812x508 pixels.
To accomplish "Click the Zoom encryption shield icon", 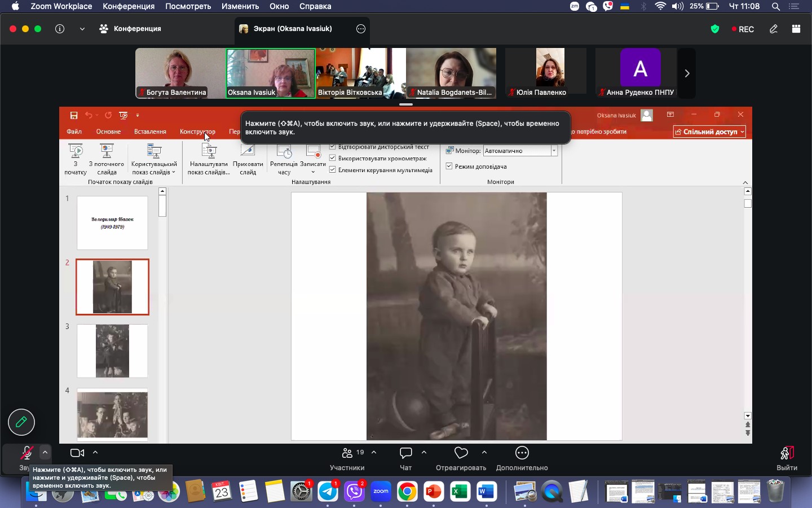I will tap(715, 29).
